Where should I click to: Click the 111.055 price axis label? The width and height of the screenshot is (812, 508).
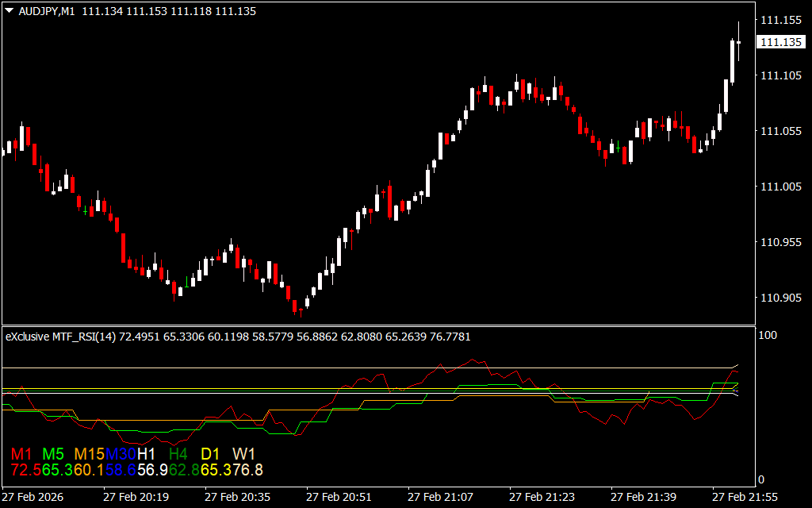780,131
